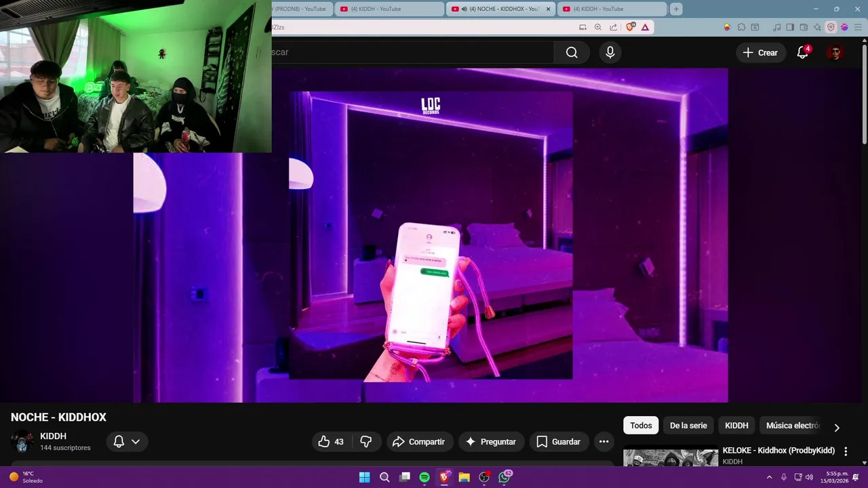Select the KIDDH filter chip
This screenshot has width=868, height=488.
[736, 426]
